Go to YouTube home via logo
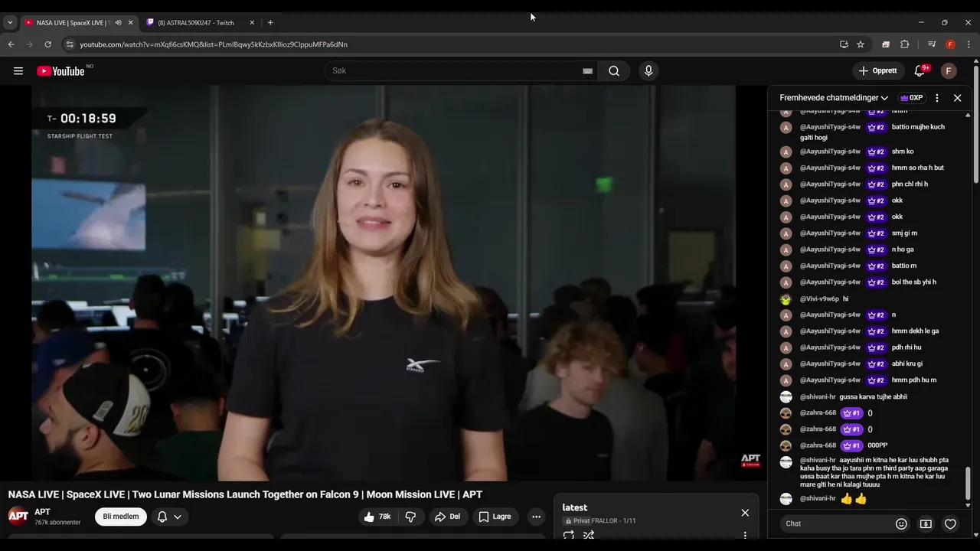980x551 pixels. click(x=60, y=71)
